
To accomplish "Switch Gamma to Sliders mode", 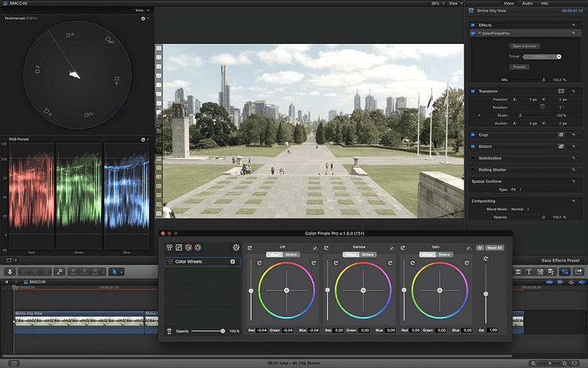I will pos(368,254).
